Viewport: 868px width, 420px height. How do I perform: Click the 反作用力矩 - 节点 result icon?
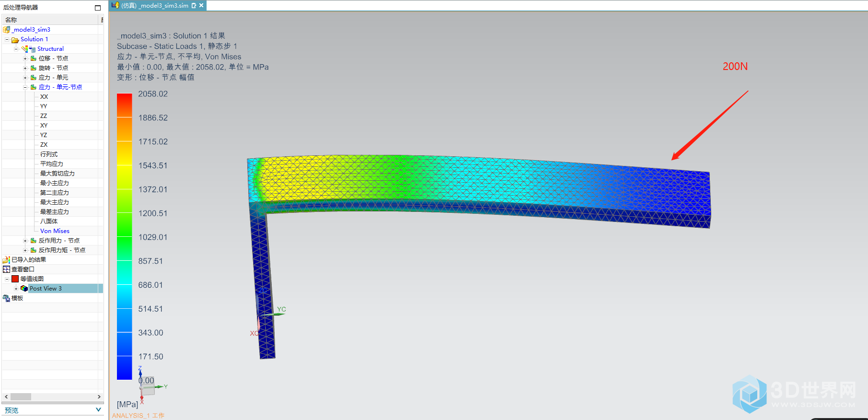pyautogui.click(x=34, y=250)
